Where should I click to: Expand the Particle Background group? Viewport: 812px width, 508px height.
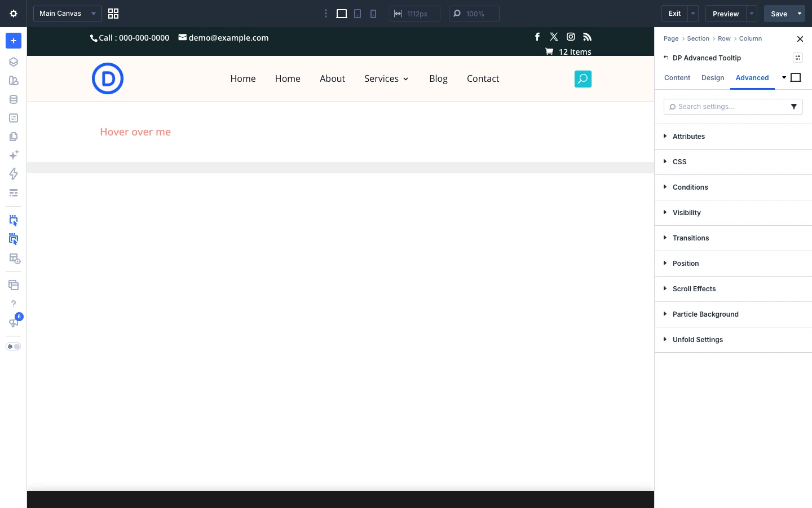point(733,314)
